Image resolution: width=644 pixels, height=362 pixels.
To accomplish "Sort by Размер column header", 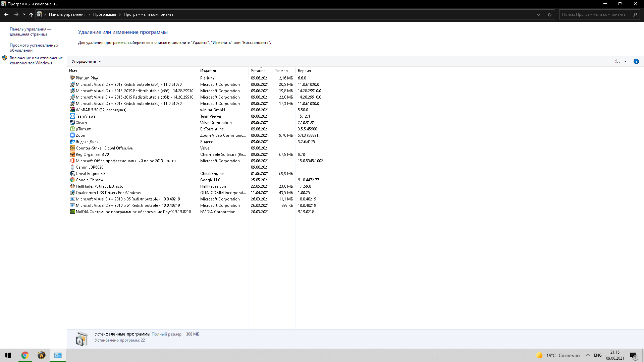I will 284,71.
